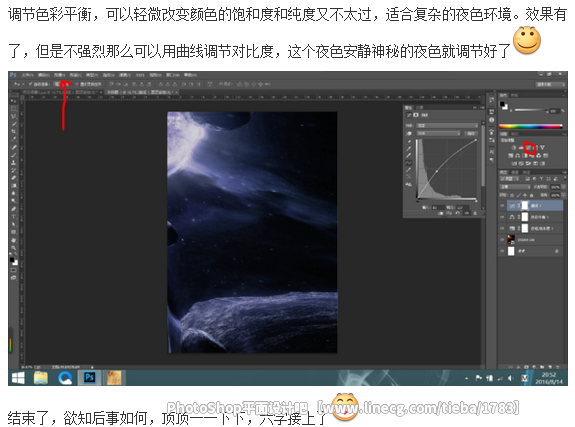Enable the Show Transform Controls checkbox
Viewport: 575px width, 427px height.
pos(77,84)
